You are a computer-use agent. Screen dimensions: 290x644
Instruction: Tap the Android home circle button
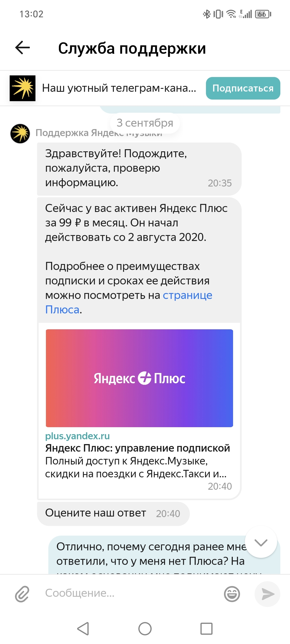[145, 628]
